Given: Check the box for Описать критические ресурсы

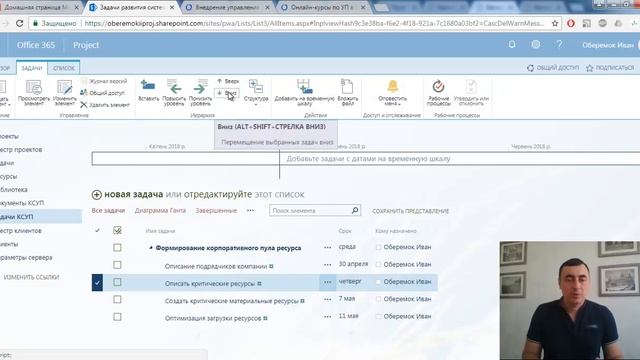Looking at the screenshot, I should (x=117, y=282).
